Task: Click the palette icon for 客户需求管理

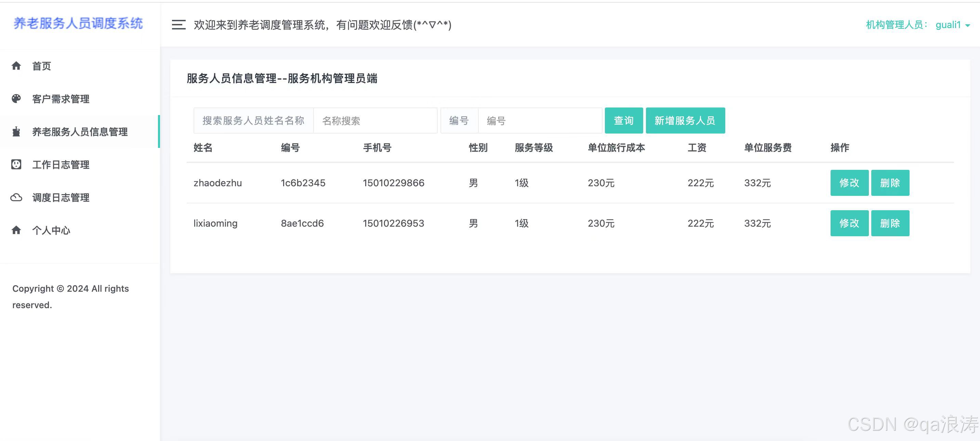Action: tap(16, 99)
